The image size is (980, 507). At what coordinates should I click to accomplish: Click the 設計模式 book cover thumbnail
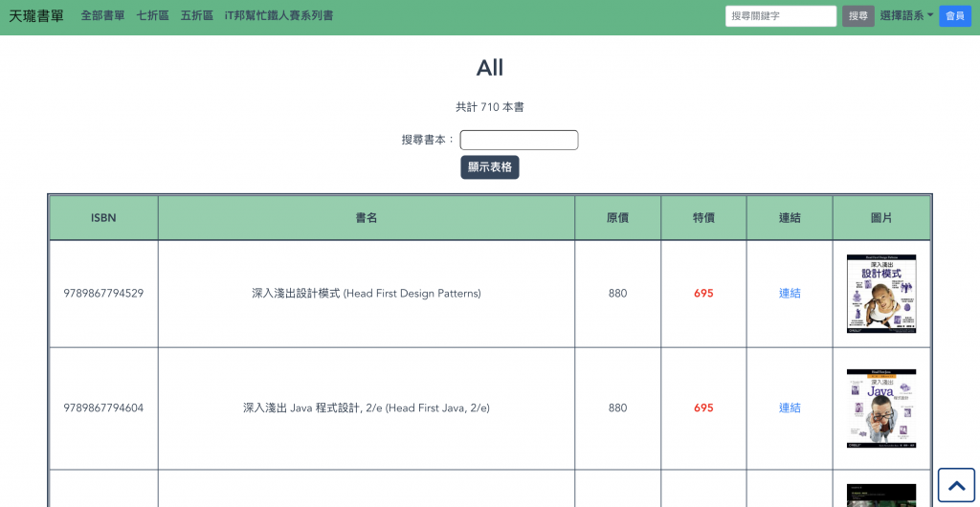881,294
